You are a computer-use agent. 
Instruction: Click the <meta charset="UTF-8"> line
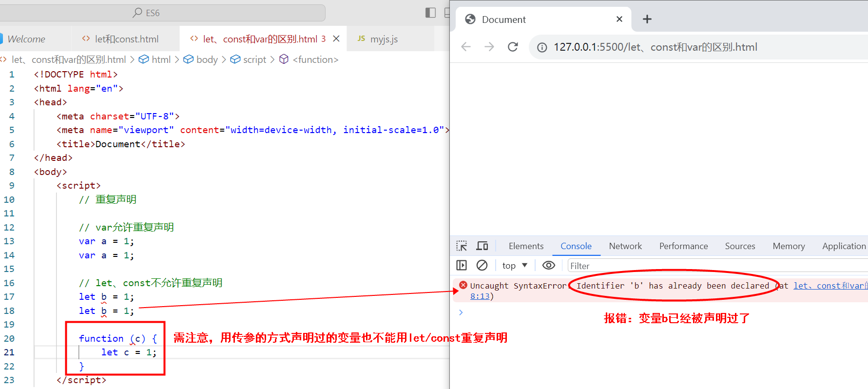118,116
